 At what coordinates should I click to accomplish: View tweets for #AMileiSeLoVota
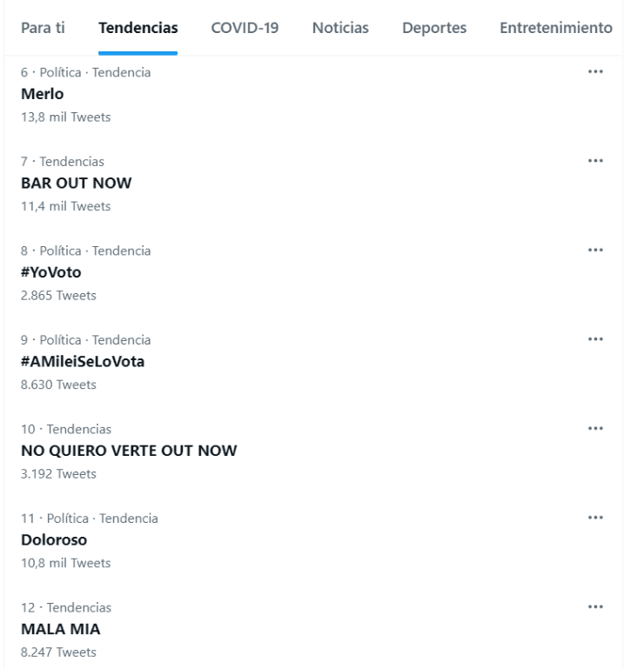click(83, 361)
